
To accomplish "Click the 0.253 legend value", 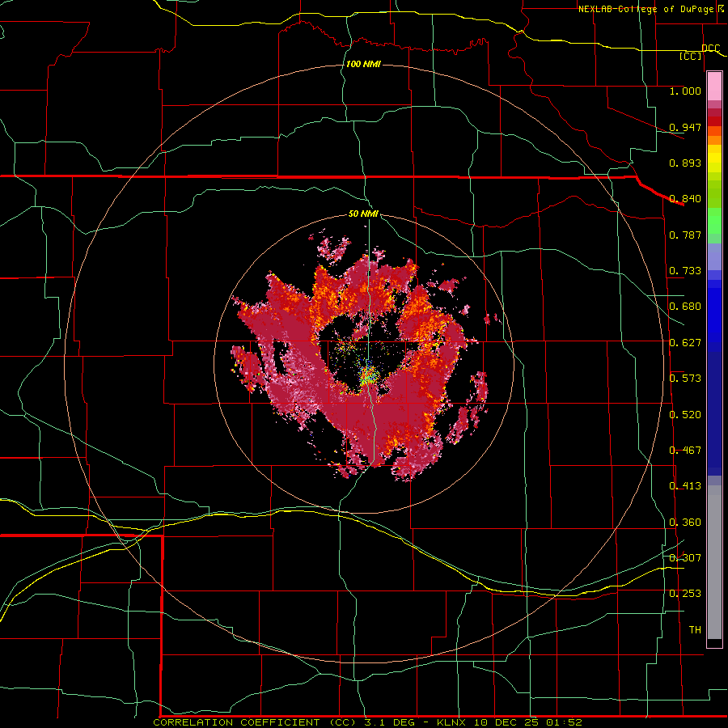I will (685, 594).
